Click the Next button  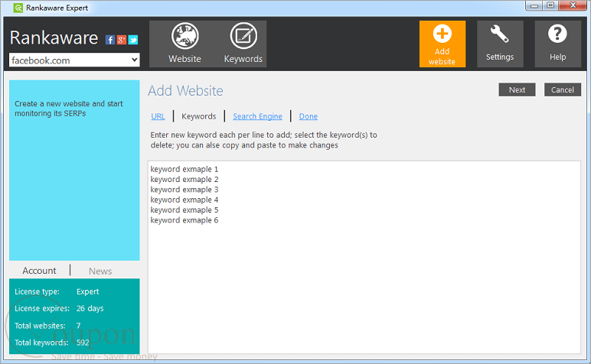coord(517,89)
